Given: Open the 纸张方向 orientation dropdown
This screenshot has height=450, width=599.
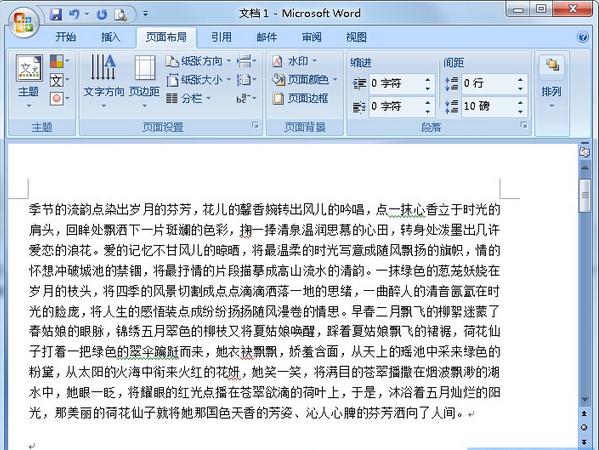Looking at the screenshot, I should click(x=198, y=61).
